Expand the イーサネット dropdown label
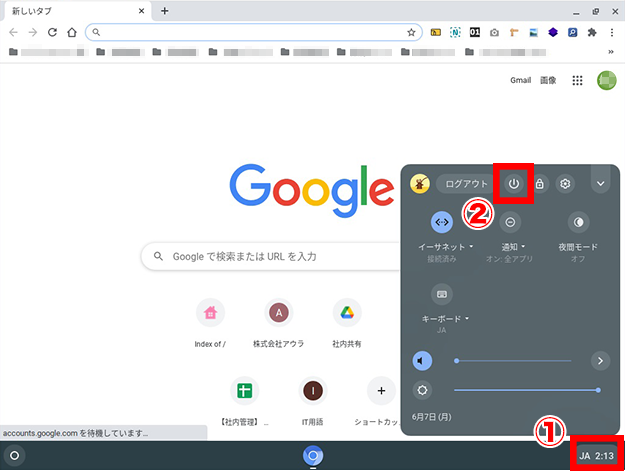625x471 pixels. 445,247
